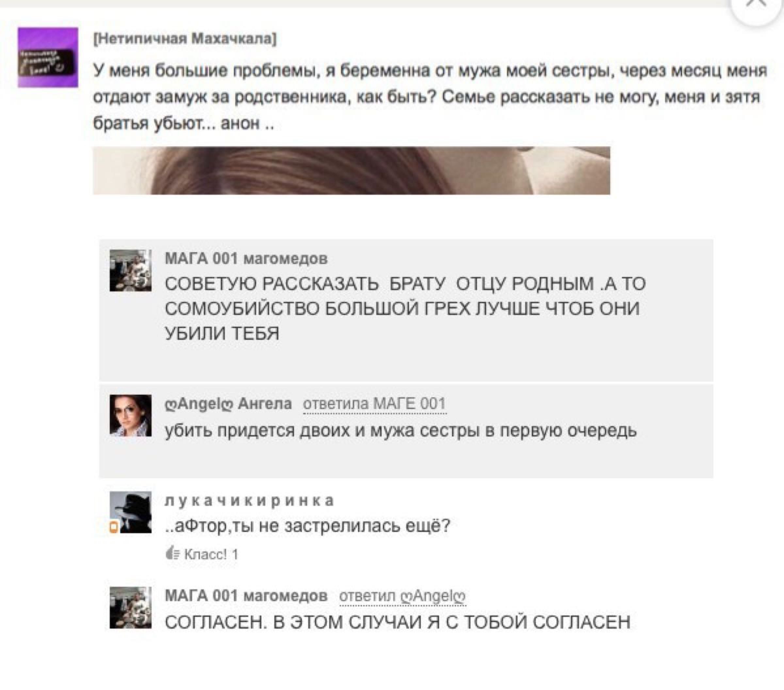Open the Нетипичная Махачкала group name link
784x690 pixels.
(x=185, y=39)
